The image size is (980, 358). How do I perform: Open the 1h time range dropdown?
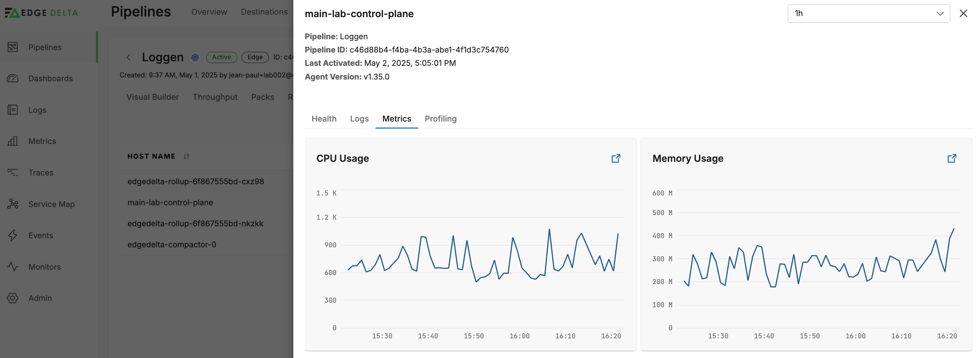pyautogui.click(x=869, y=13)
